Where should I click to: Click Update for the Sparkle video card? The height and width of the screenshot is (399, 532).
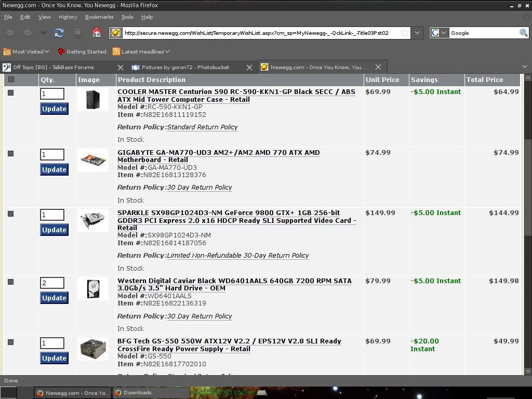54,230
